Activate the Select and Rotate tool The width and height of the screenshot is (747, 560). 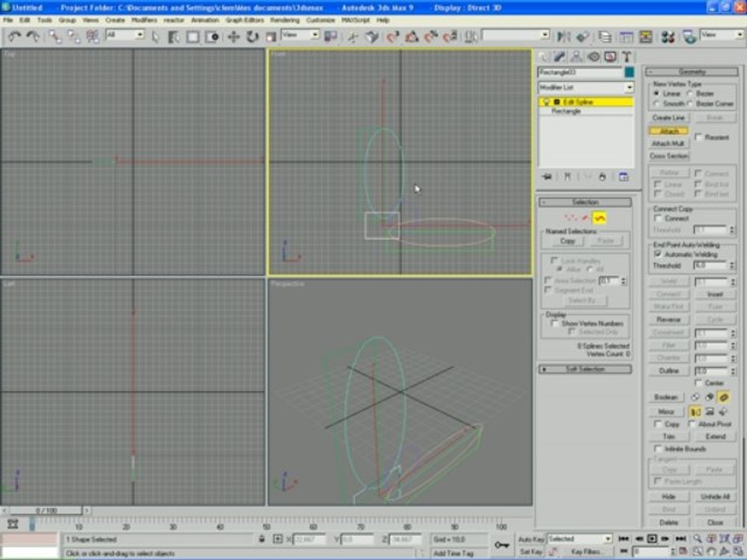click(252, 37)
